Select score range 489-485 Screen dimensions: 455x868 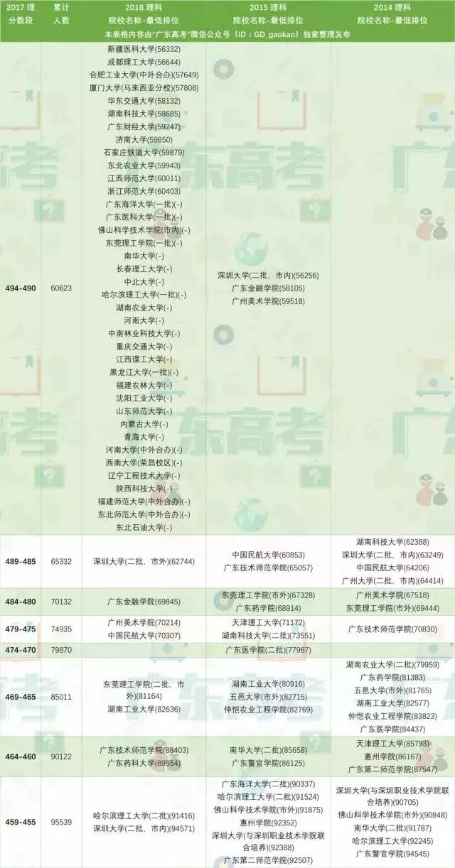21,561
